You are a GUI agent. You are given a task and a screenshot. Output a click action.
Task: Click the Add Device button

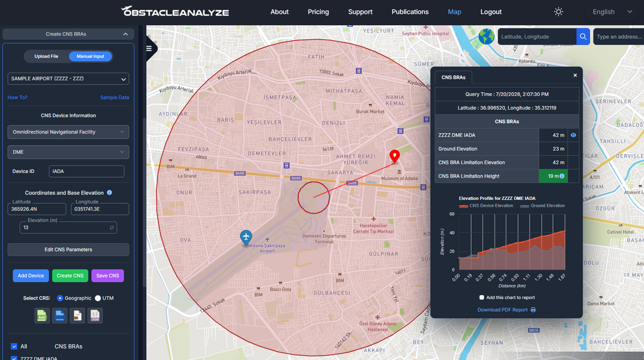[x=31, y=276]
